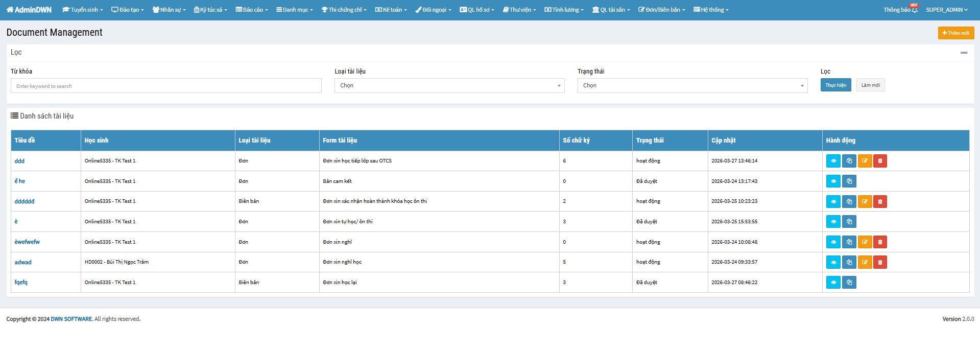Viewport: 980px width, 350px height.
Task: Open the 'Trạng thái' filter dropdown
Action: click(692, 86)
